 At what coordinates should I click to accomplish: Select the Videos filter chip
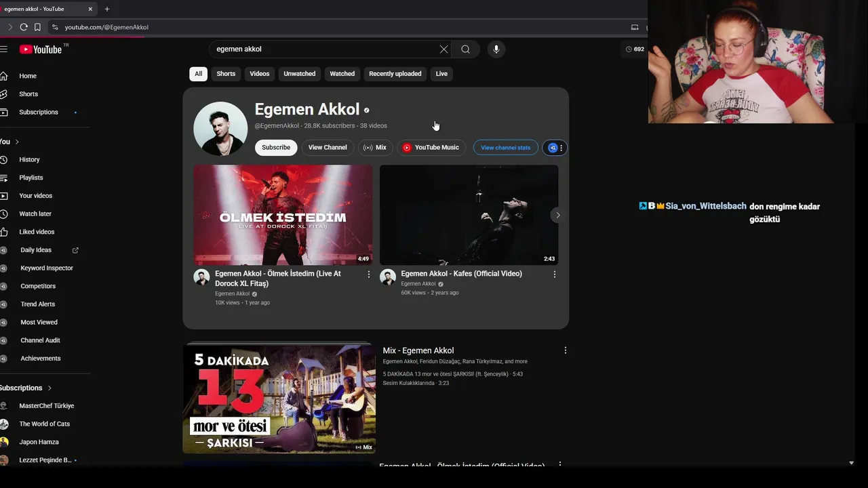point(259,74)
